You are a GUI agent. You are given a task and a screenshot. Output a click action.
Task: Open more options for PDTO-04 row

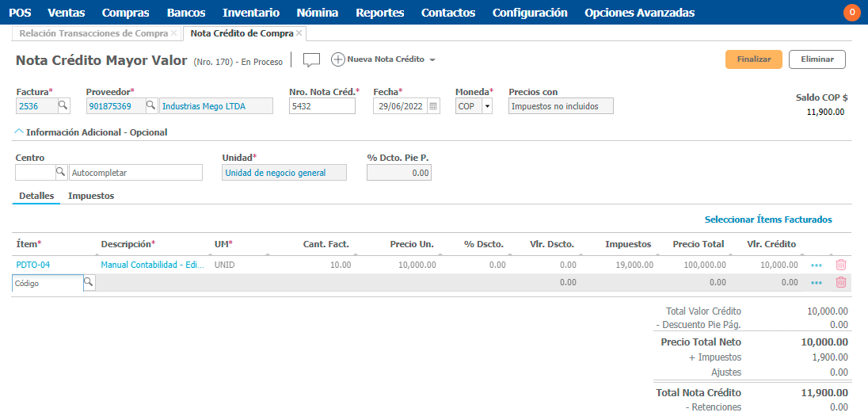[817, 265]
